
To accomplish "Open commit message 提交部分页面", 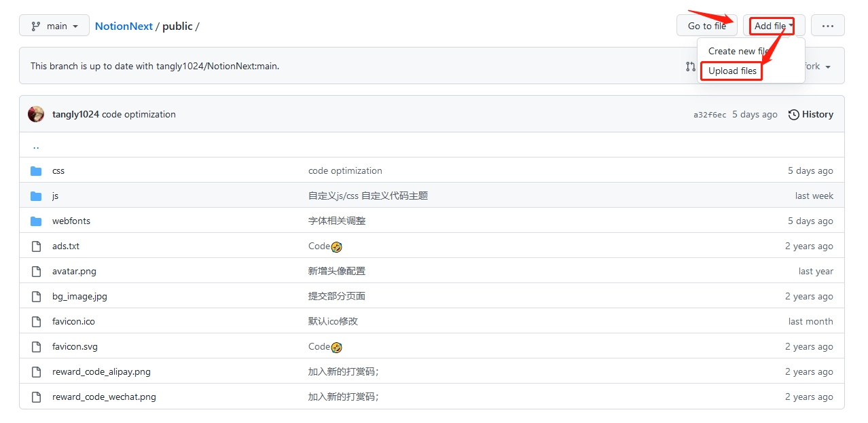I will (x=337, y=296).
